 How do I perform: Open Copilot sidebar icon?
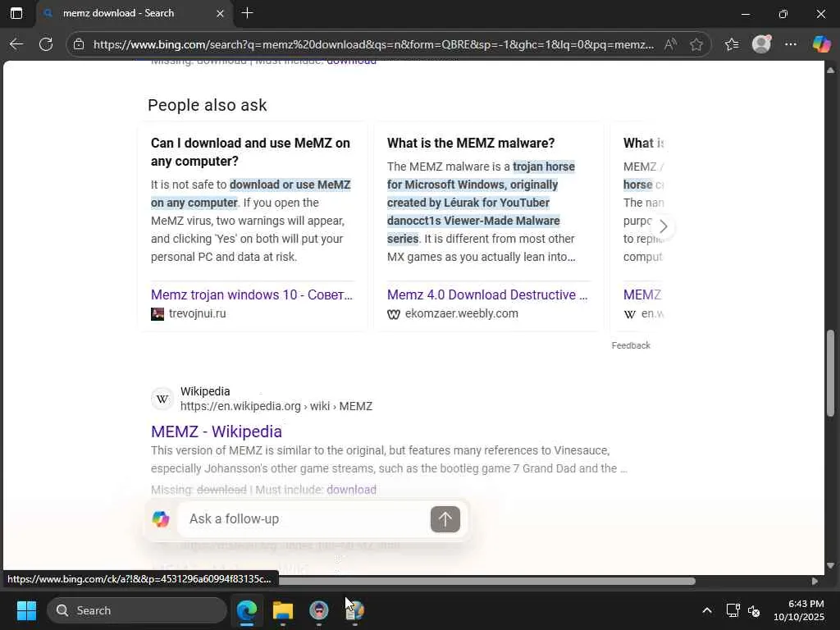click(821, 44)
